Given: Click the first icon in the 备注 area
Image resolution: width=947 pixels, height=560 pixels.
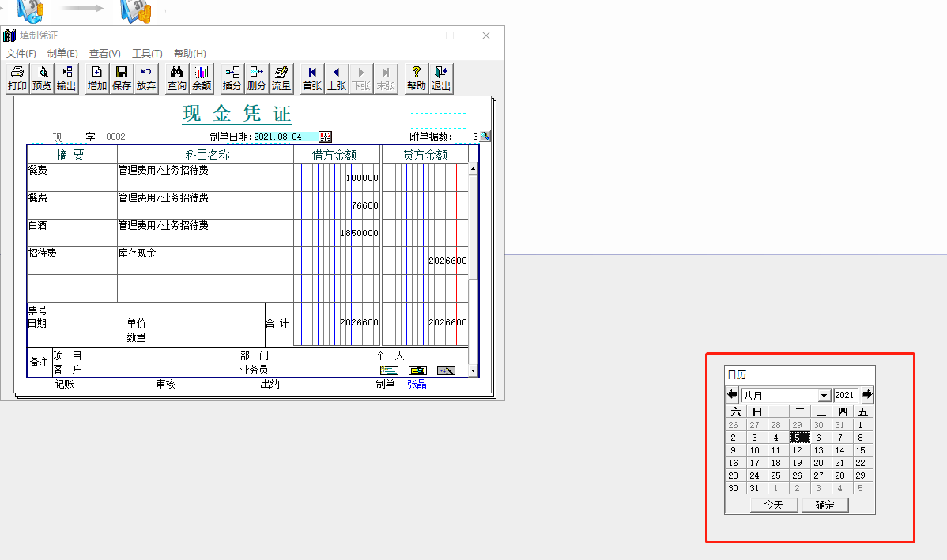Looking at the screenshot, I should tap(389, 370).
